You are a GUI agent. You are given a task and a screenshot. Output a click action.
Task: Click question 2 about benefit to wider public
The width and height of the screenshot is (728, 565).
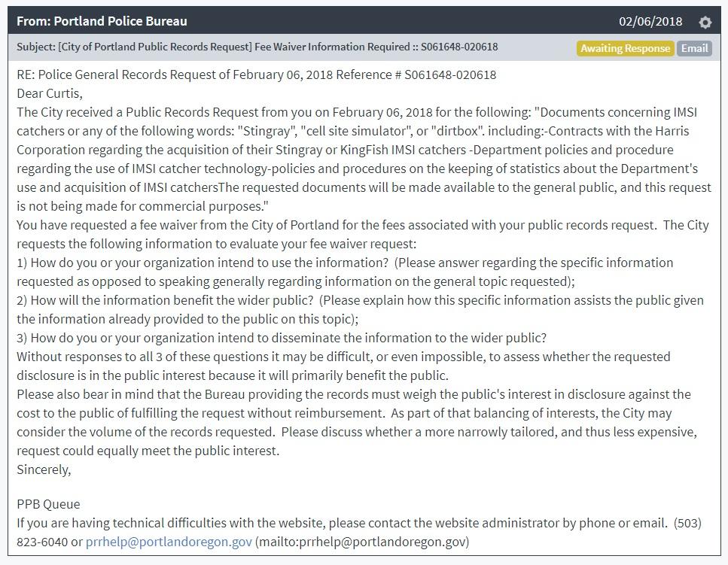[361, 309]
